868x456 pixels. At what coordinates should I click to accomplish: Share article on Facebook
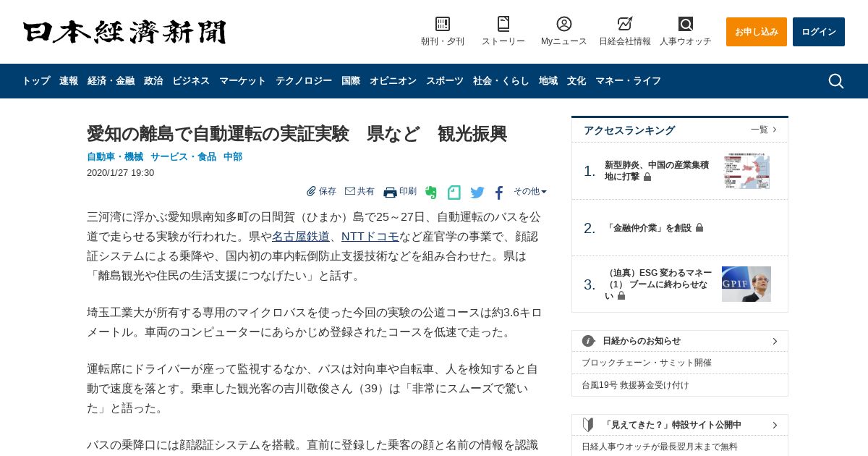click(499, 193)
